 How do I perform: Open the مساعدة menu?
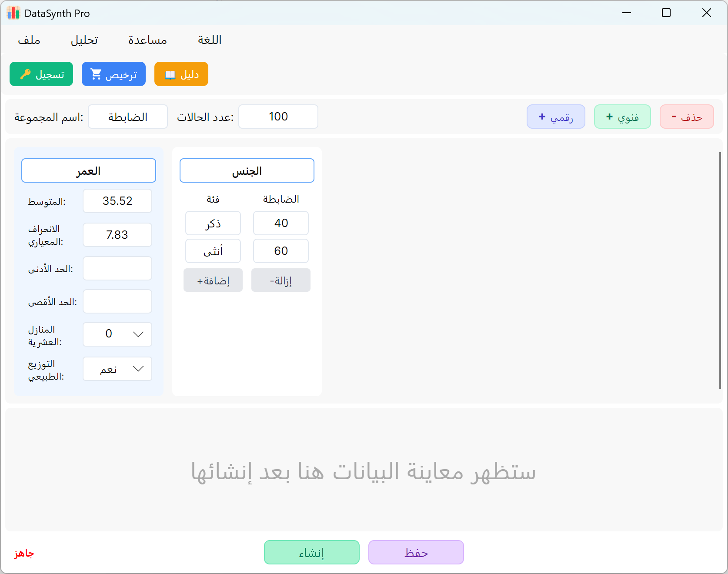(x=147, y=40)
